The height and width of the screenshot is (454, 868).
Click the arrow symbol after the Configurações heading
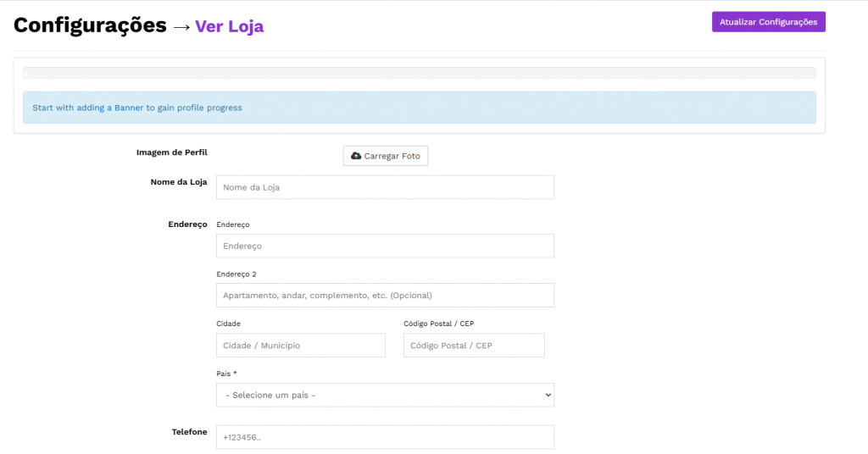(x=181, y=26)
